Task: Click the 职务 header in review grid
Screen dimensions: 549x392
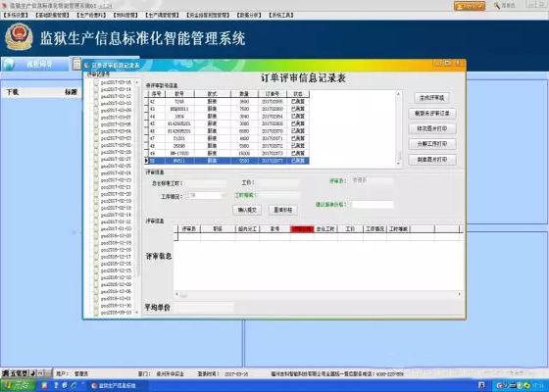Action: pos(218,229)
